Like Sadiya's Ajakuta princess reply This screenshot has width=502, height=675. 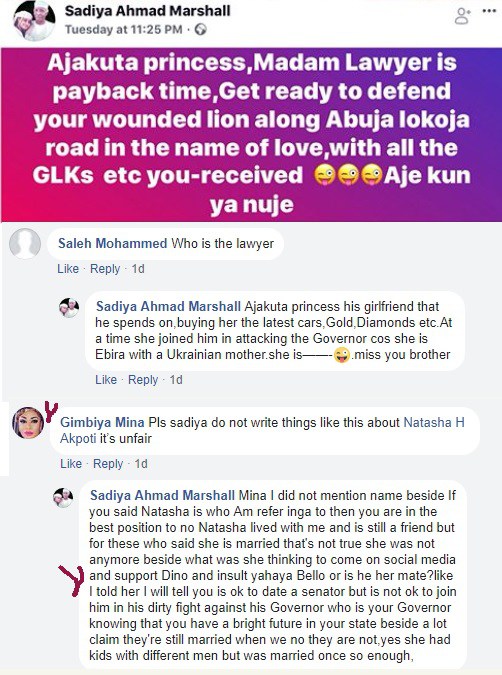(x=106, y=380)
